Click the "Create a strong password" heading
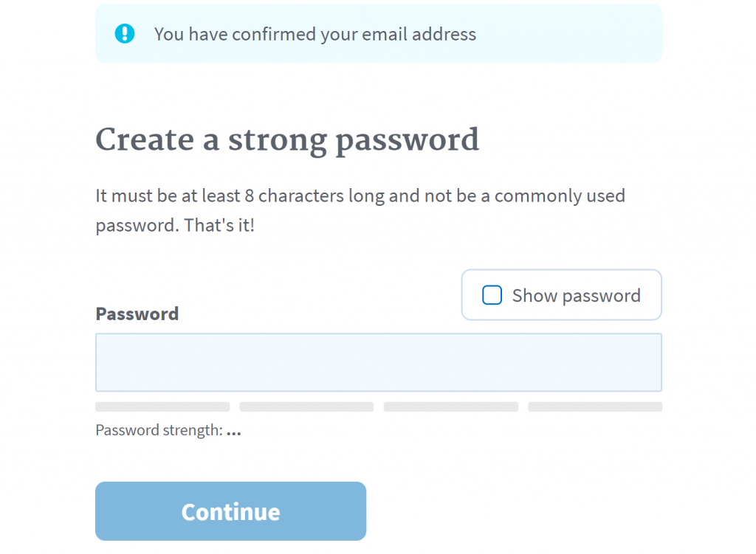 (287, 140)
